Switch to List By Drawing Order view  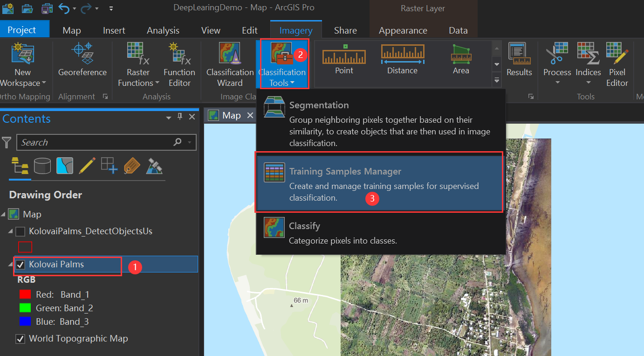(20, 166)
